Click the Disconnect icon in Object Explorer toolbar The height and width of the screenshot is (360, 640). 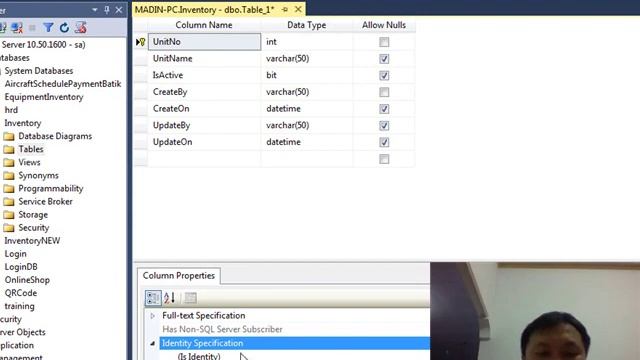(x=17, y=28)
